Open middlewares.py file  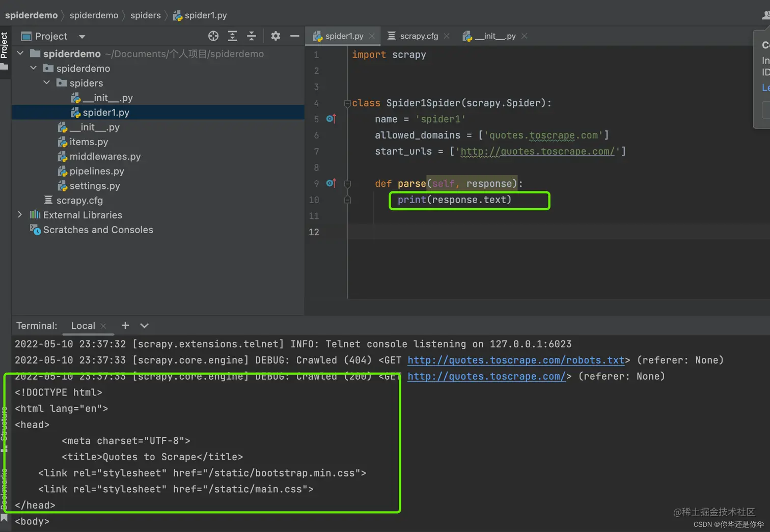[99, 156]
